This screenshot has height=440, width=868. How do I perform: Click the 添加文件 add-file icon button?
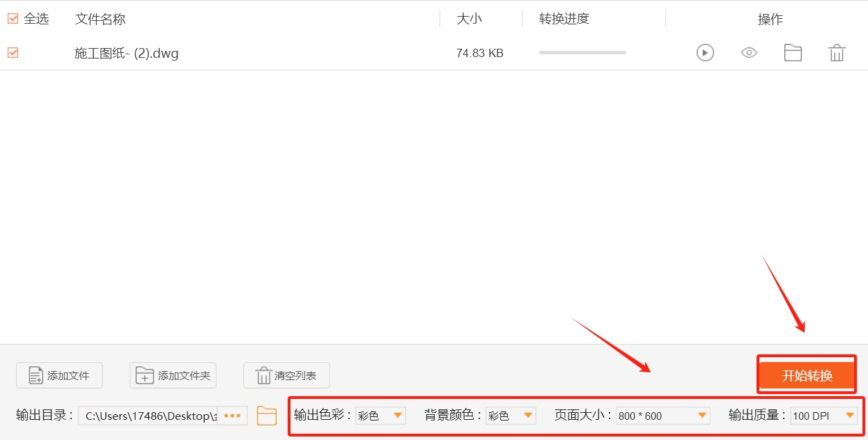tap(59, 375)
